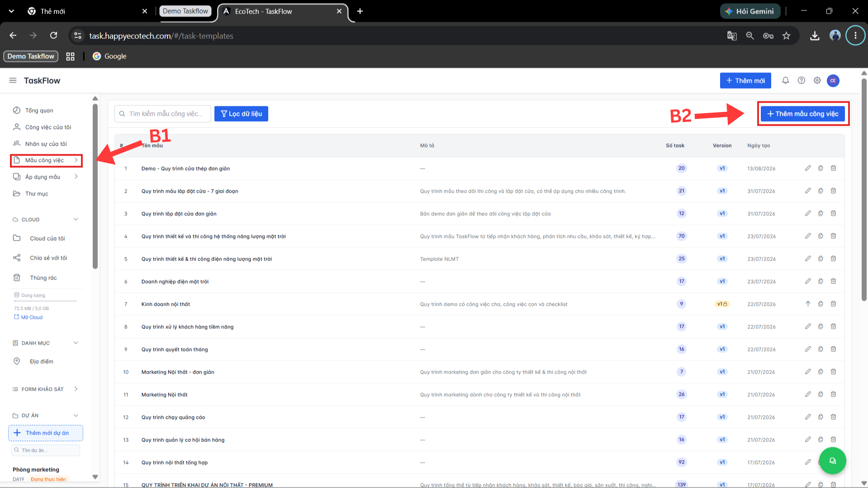Open the 'Mở Cloud' link
The height and width of the screenshot is (488, 868).
point(28,317)
